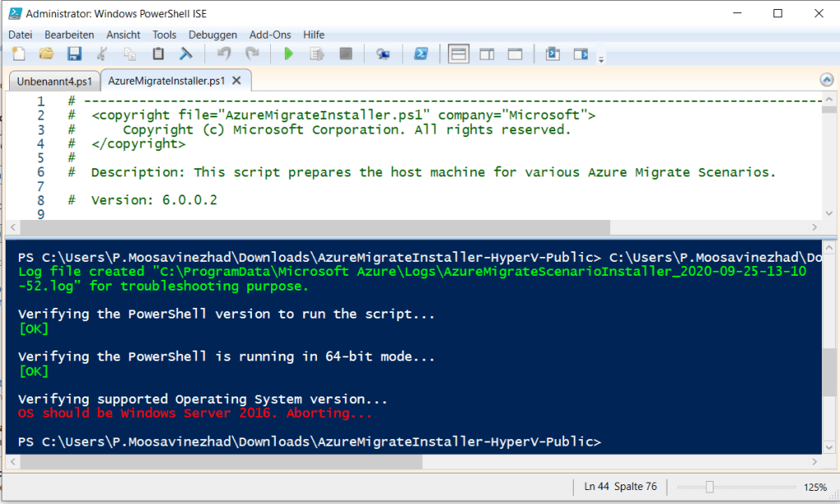Image resolution: width=840 pixels, height=504 pixels.
Task: Open the Debuggen menu
Action: [213, 34]
